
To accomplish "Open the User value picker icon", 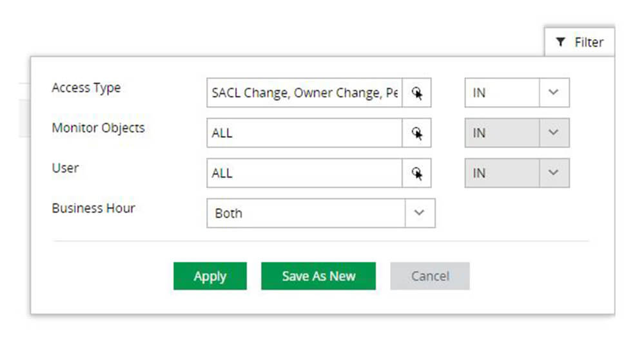I will pos(417,173).
